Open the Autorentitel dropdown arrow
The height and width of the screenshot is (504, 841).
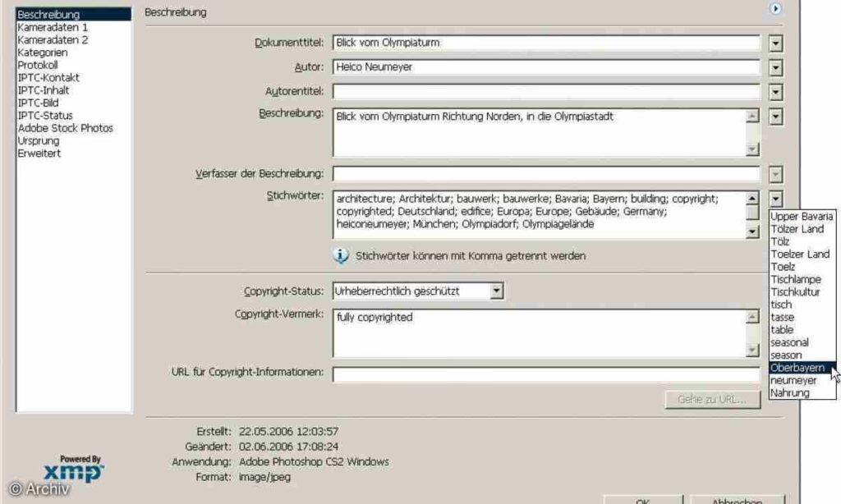coord(776,92)
